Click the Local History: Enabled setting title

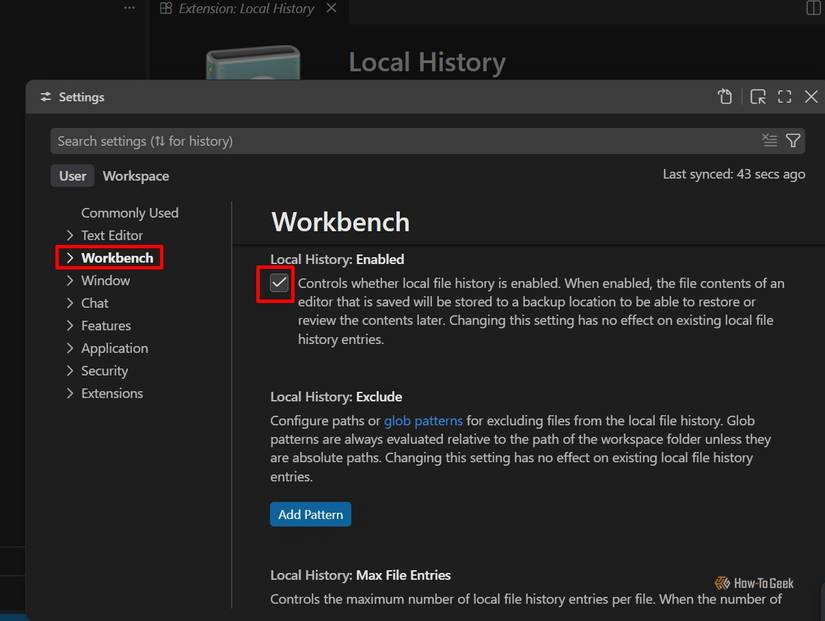point(337,259)
